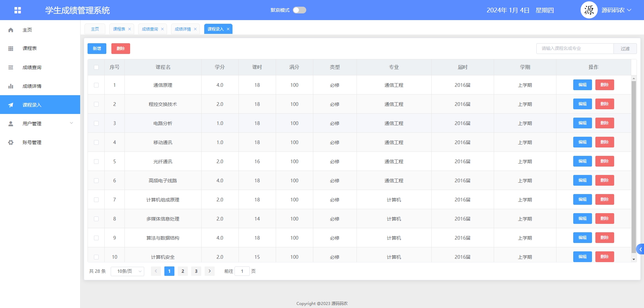Click the 源 user avatar

[589, 10]
